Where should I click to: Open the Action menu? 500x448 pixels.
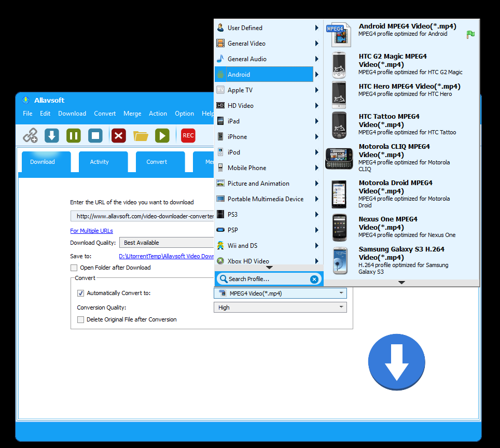(x=158, y=114)
